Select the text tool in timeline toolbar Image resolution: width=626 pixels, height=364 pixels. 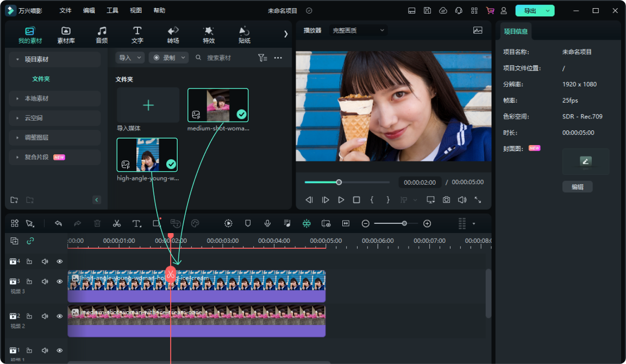(136, 223)
